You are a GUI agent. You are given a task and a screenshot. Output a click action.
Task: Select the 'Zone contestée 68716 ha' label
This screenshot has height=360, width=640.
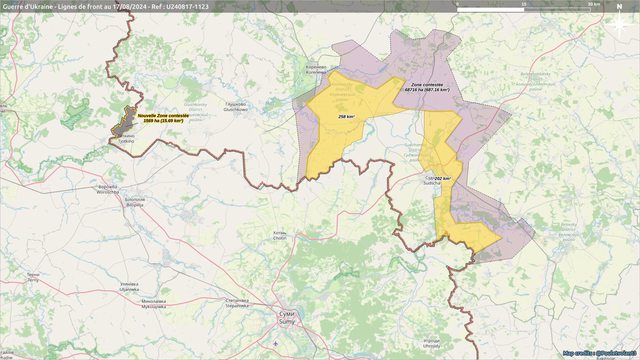click(x=427, y=87)
